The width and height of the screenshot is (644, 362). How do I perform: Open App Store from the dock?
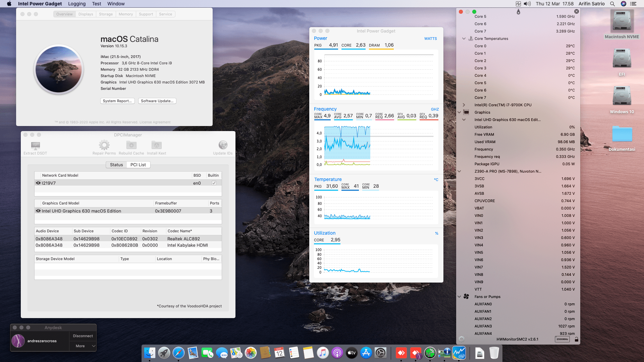366,353
